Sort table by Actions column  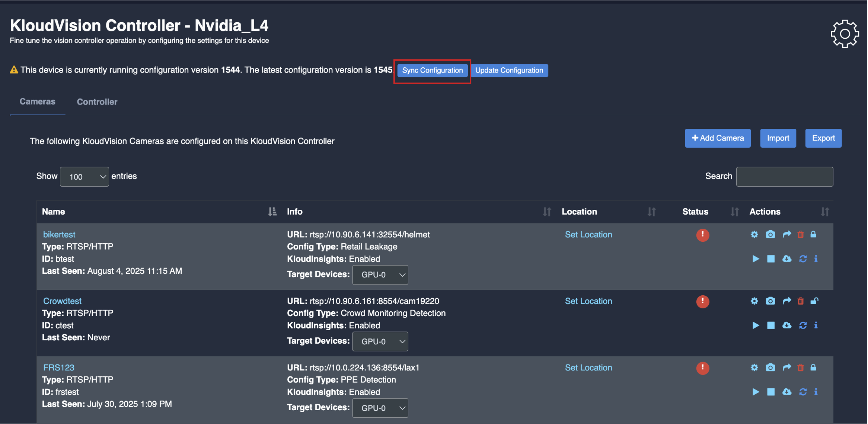(x=824, y=212)
